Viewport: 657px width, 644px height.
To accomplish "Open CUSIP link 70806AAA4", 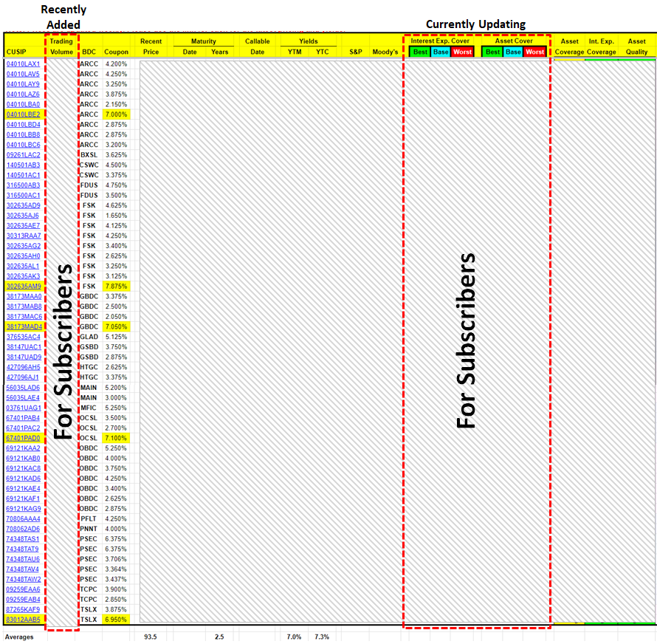I will (23, 518).
